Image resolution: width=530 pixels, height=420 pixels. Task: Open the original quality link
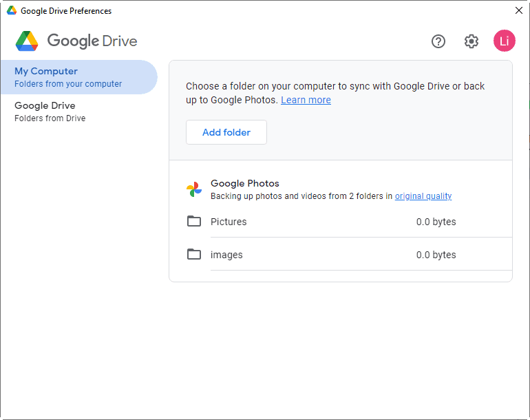(423, 196)
